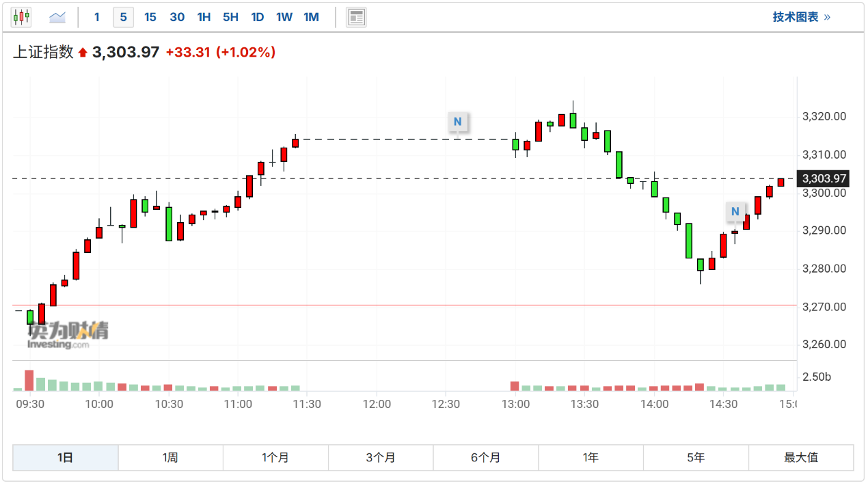Screen dimensions: 868x486
Task: Click the 3,310.00 price axis label
Action: pos(824,154)
